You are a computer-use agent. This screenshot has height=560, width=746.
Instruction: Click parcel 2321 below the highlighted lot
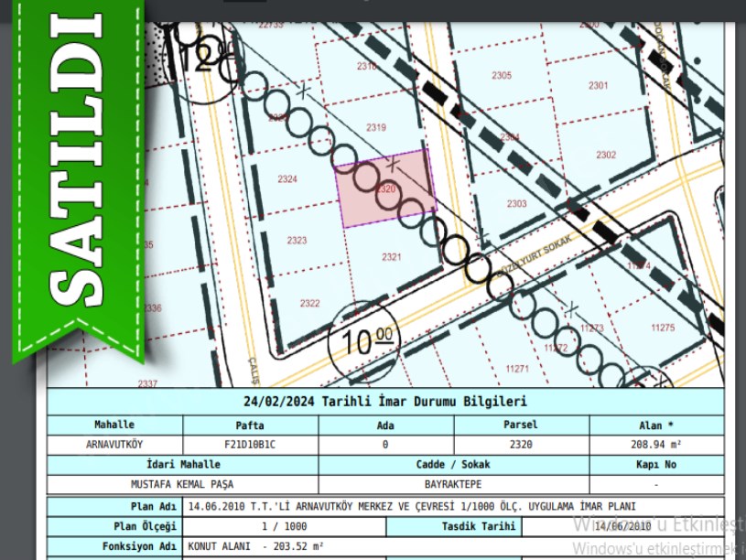pyautogui.click(x=392, y=257)
